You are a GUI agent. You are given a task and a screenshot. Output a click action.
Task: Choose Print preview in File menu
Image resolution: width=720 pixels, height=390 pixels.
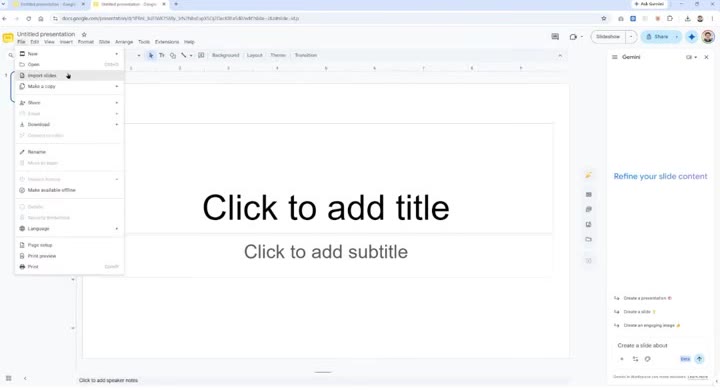point(69,256)
